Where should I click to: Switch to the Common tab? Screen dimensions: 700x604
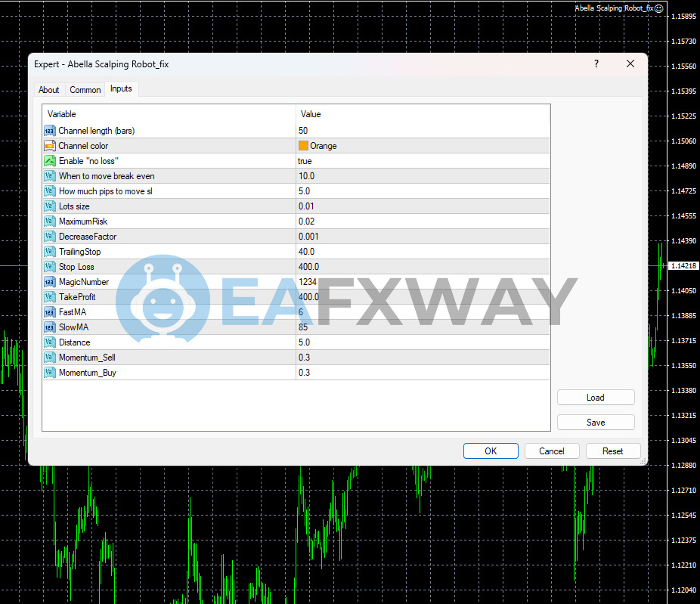(85, 90)
